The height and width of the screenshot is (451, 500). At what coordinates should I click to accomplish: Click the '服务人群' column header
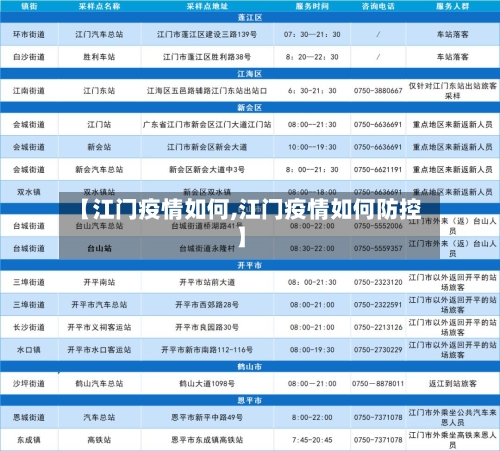coord(452,6)
